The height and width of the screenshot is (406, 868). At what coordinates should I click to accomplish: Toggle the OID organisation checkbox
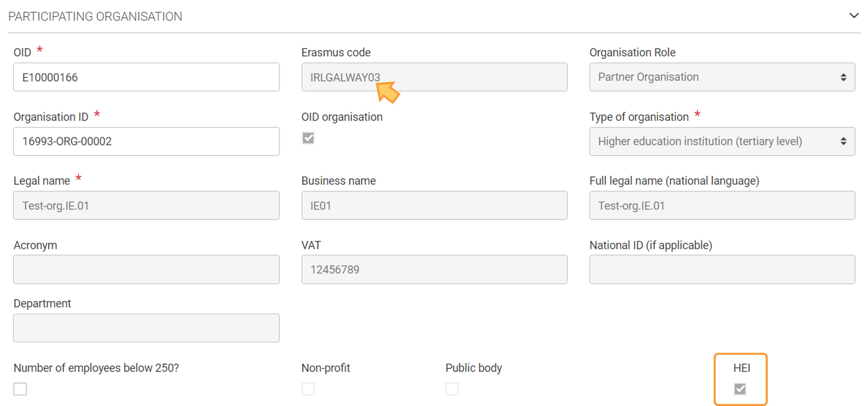click(x=308, y=138)
